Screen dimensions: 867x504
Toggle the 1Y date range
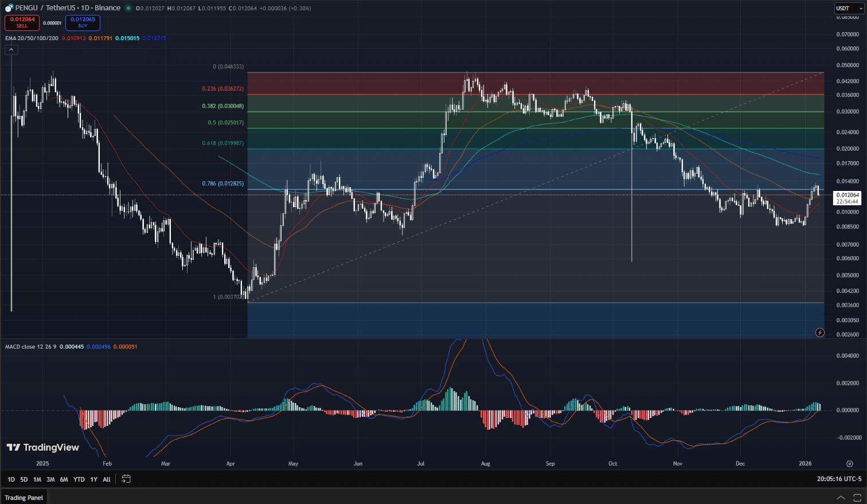pos(93,479)
